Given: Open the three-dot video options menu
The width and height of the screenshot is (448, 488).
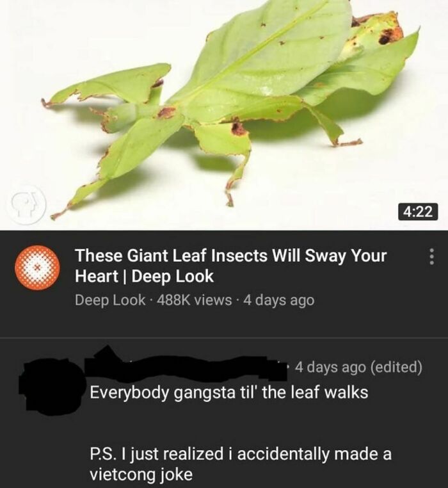Looking at the screenshot, I should (x=431, y=256).
